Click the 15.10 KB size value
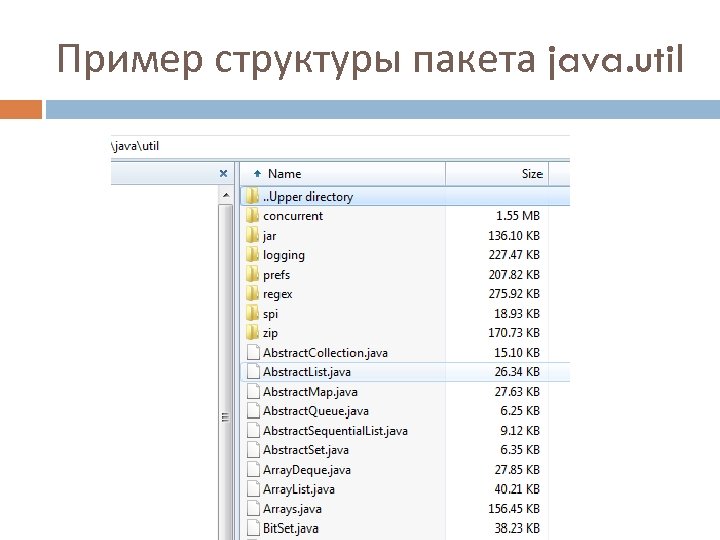This screenshot has height=540, width=720. point(517,353)
